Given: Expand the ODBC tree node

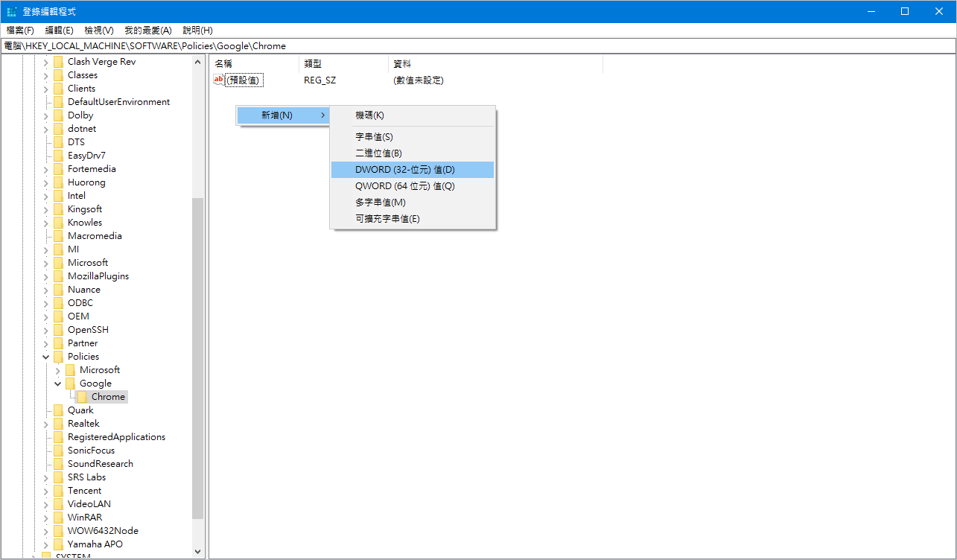Looking at the screenshot, I should pos(46,303).
